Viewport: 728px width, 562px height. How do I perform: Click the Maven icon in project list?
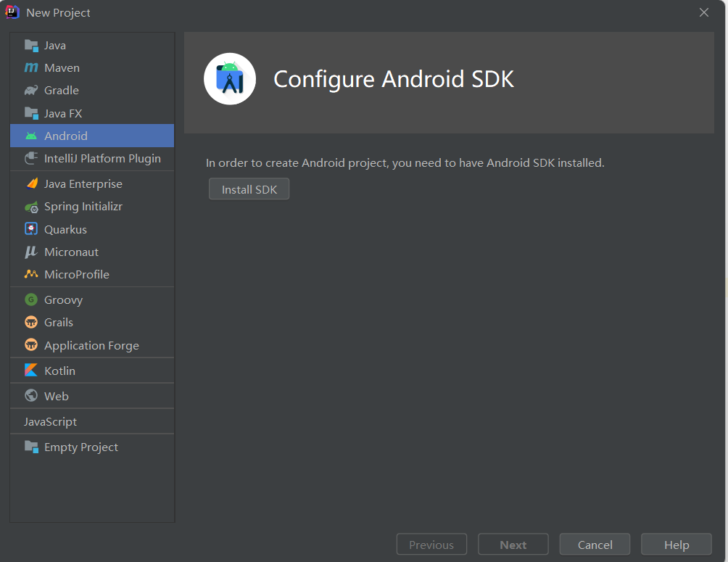pos(31,68)
